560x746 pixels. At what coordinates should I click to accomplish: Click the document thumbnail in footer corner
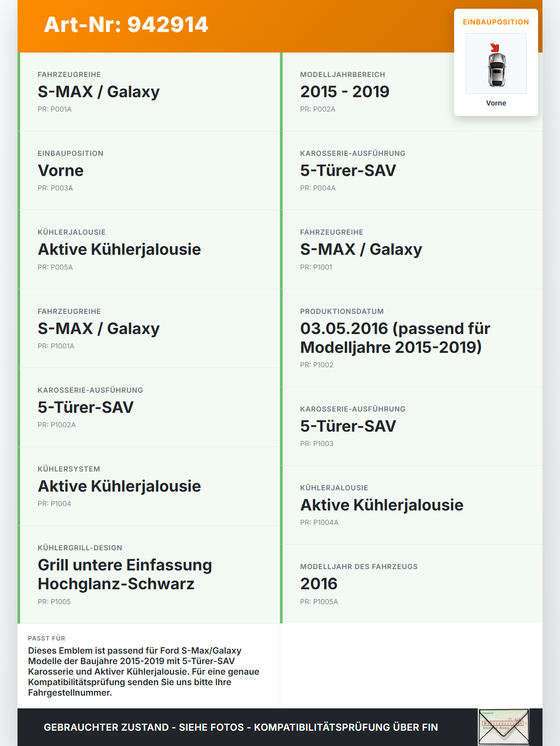(504, 727)
